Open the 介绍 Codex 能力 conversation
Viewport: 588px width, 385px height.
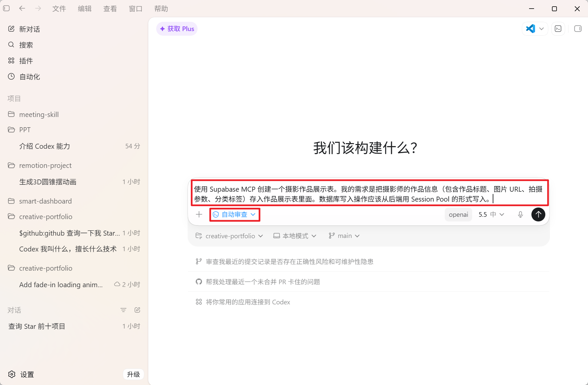tap(74, 146)
